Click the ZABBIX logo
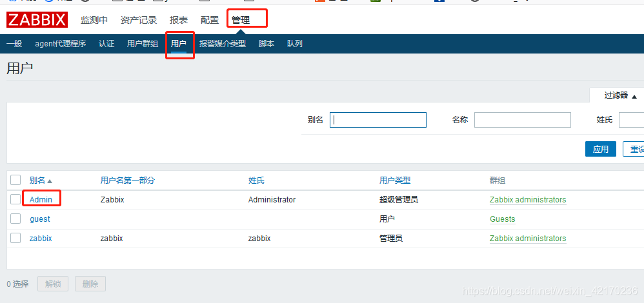 37,20
